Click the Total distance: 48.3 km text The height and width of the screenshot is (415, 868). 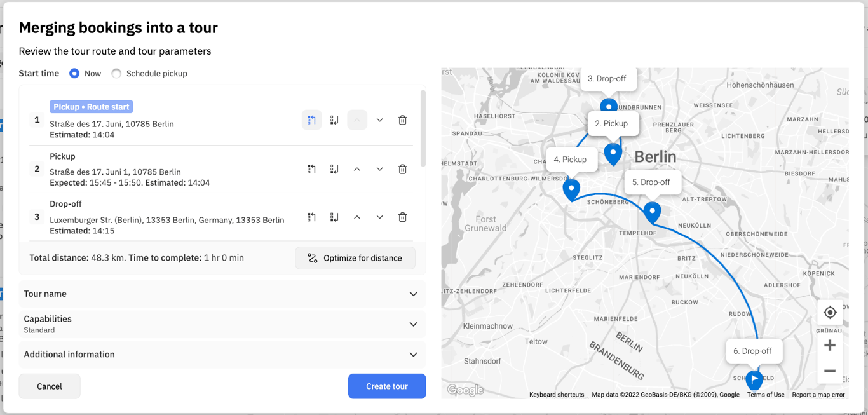pos(78,258)
